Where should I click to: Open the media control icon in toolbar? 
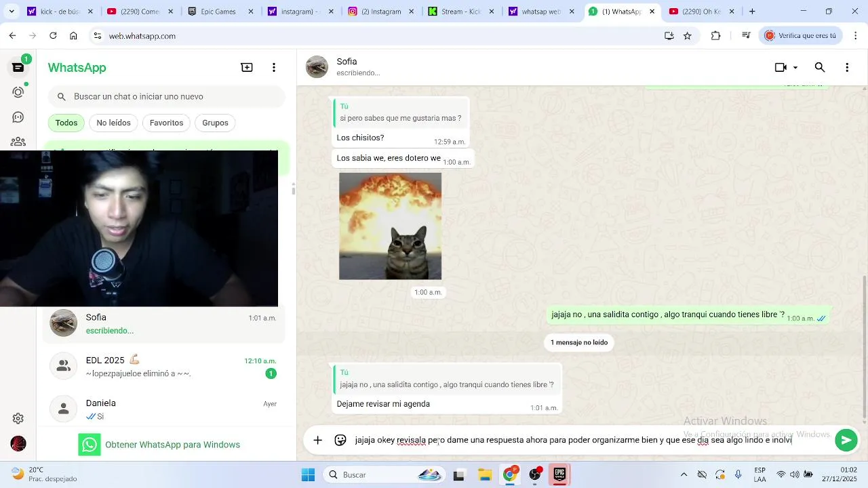pos(746,36)
